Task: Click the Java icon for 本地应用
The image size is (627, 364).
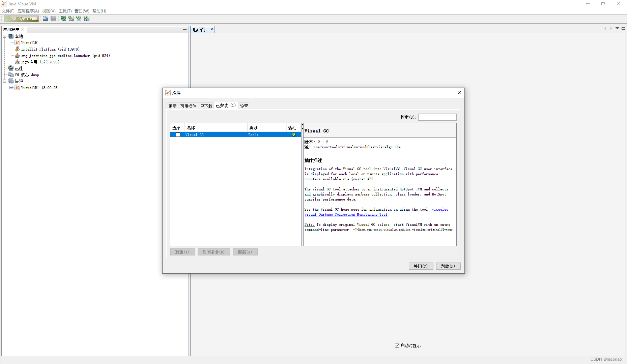Action: pos(17,62)
